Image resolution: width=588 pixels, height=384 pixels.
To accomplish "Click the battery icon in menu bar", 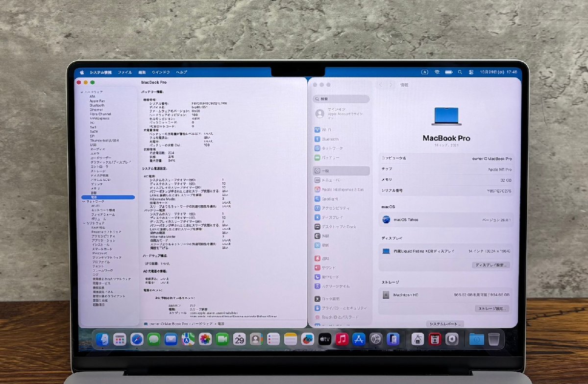I will click(449, 72).
